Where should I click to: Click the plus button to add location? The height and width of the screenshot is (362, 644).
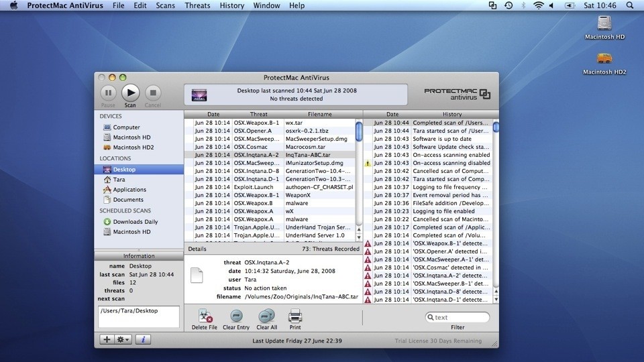coord(107,339)
